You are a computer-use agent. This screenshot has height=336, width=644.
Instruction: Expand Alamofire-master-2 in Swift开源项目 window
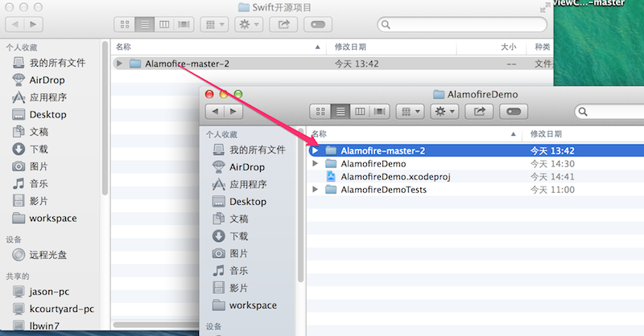[119, 64]
